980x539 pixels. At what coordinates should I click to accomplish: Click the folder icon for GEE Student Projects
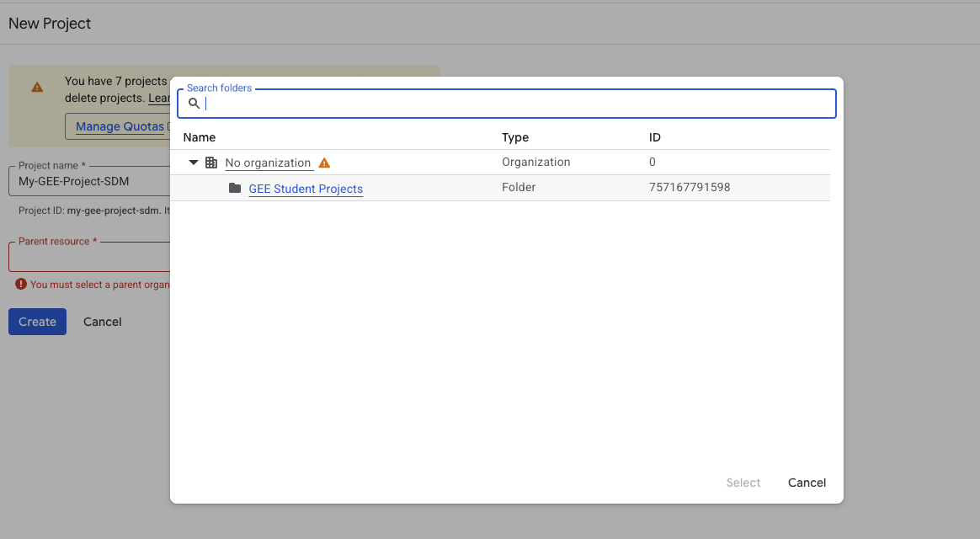pyautogui.click(x=235, y=188)
